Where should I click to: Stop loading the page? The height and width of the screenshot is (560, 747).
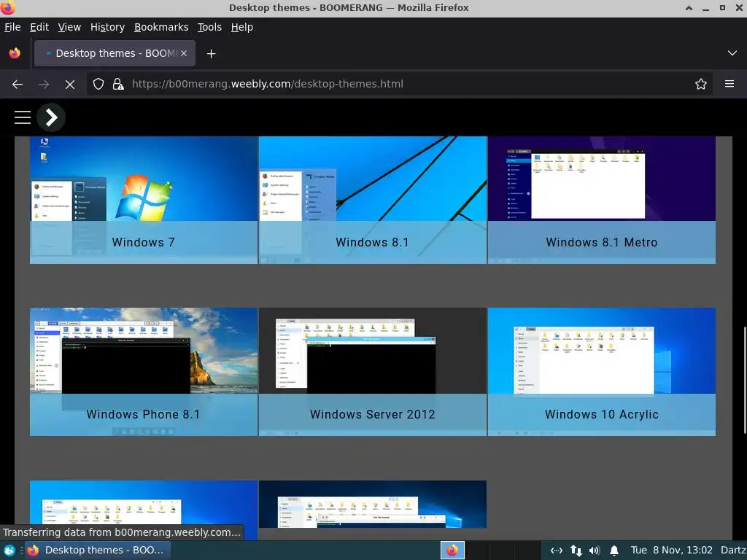click(70, 85)
